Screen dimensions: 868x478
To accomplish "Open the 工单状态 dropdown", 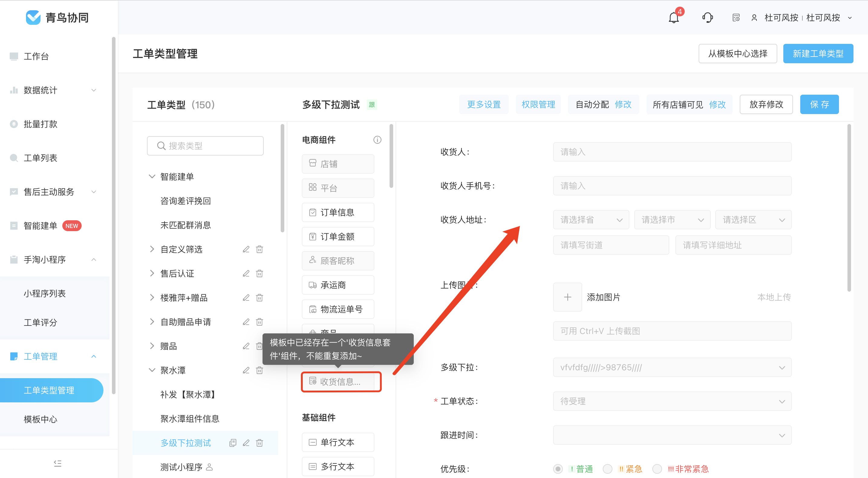I will pyautogui.click(x=672, y=401).
